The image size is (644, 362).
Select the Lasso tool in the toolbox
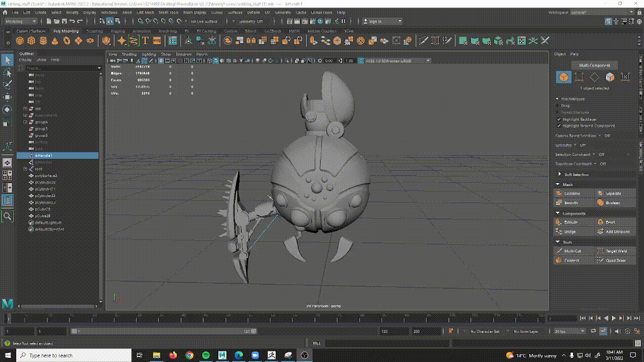coord(8,73)
